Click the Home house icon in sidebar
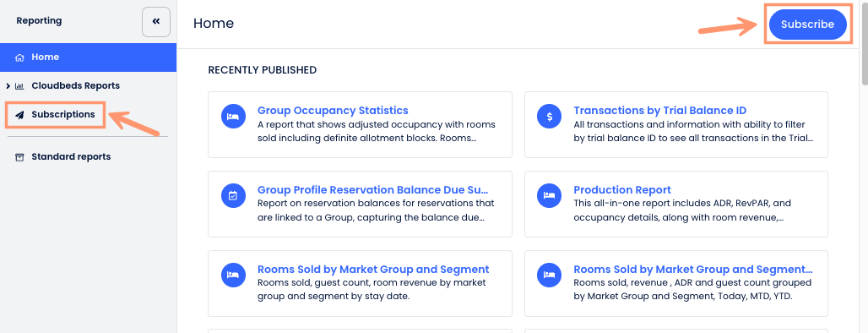 pos(19,57)
